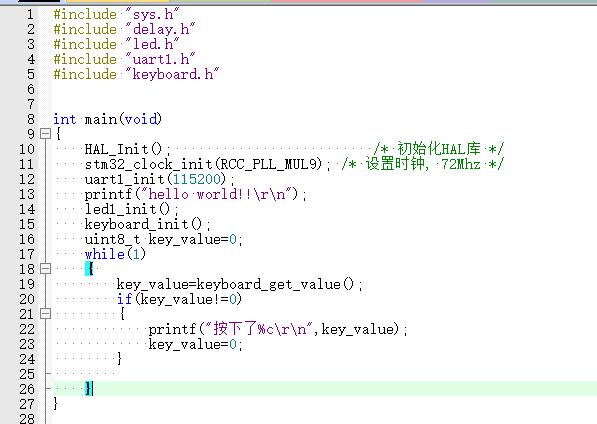Viewport: 597px width, 424px height.
Task: Click the keyboard_init() call
Action: tap(147, 224)
